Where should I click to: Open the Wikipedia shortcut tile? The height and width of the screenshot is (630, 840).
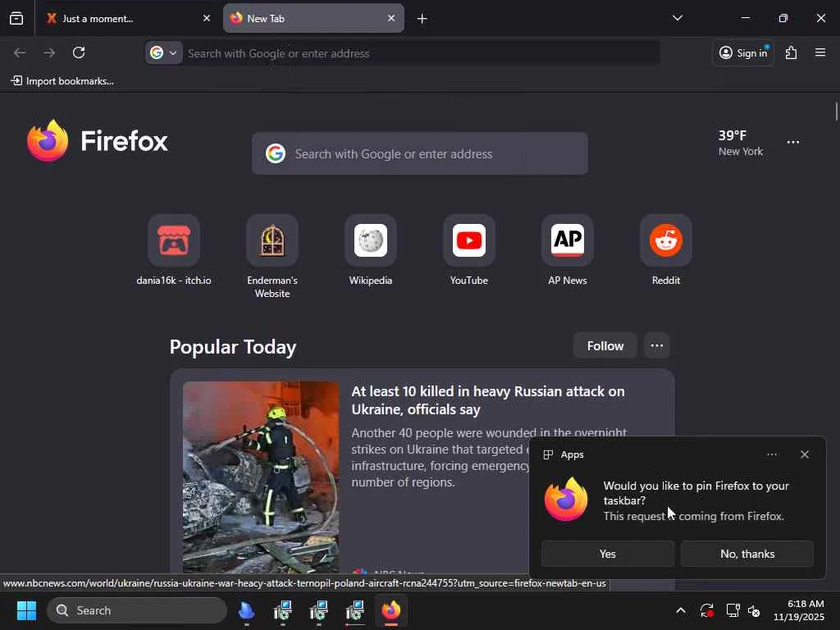(371, 250)
